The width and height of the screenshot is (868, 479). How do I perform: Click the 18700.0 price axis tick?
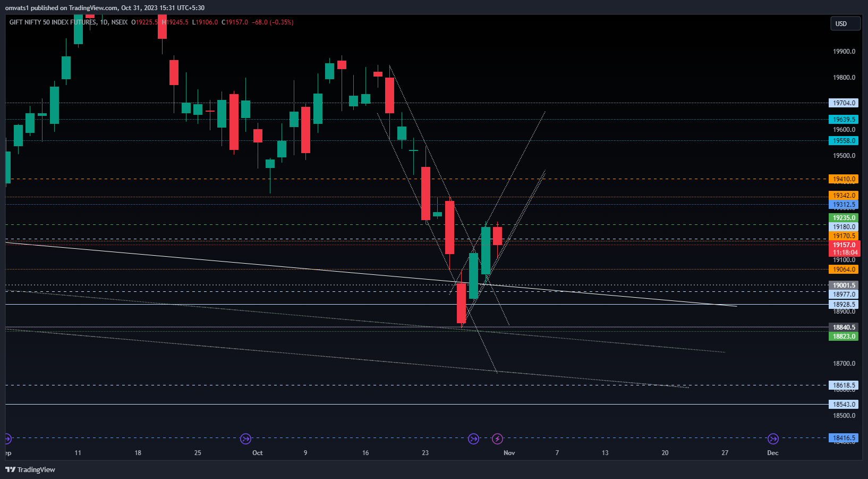(844, 364)
